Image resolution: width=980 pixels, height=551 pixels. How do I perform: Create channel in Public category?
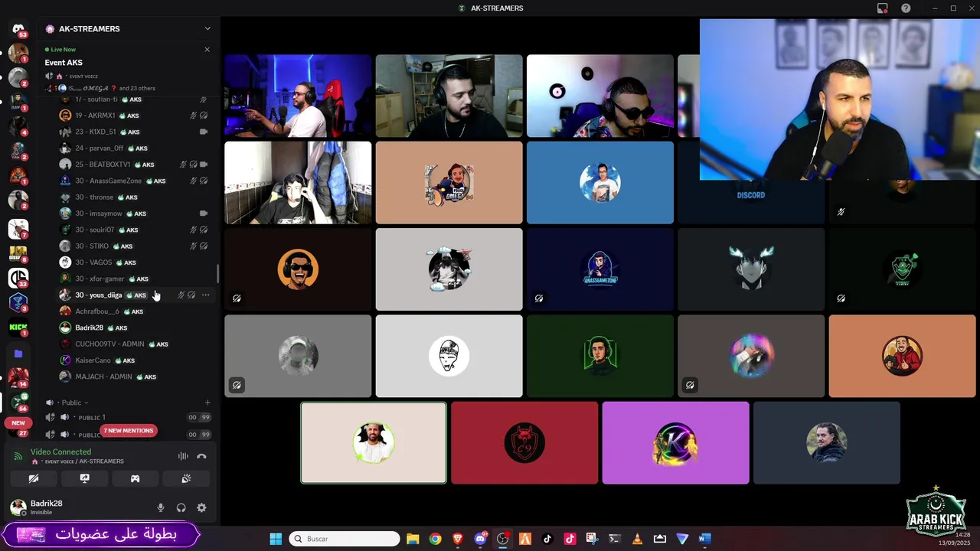207,403
